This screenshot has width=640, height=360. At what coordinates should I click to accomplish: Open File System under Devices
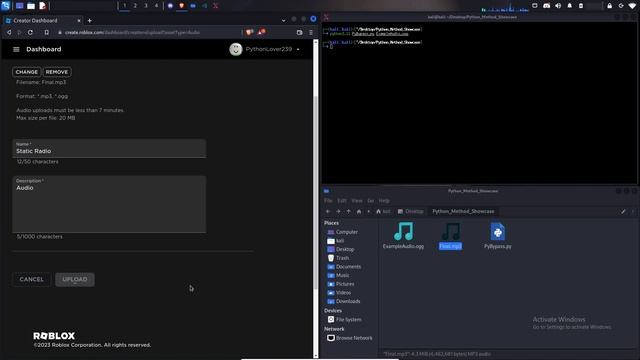click(348, 320)
